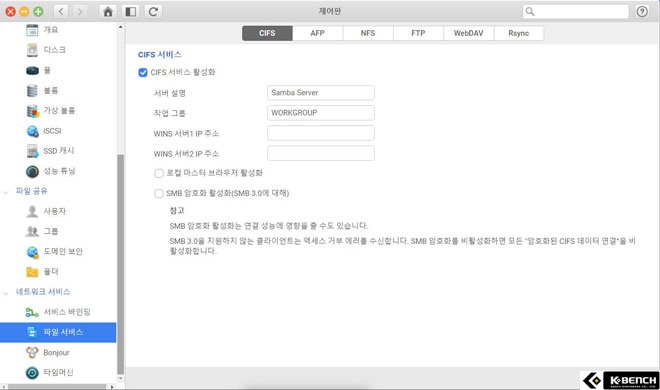Click the refresh icon in the toolbar
The width and height of the screenshot is (660, 390).
click(x=153, y=11)
